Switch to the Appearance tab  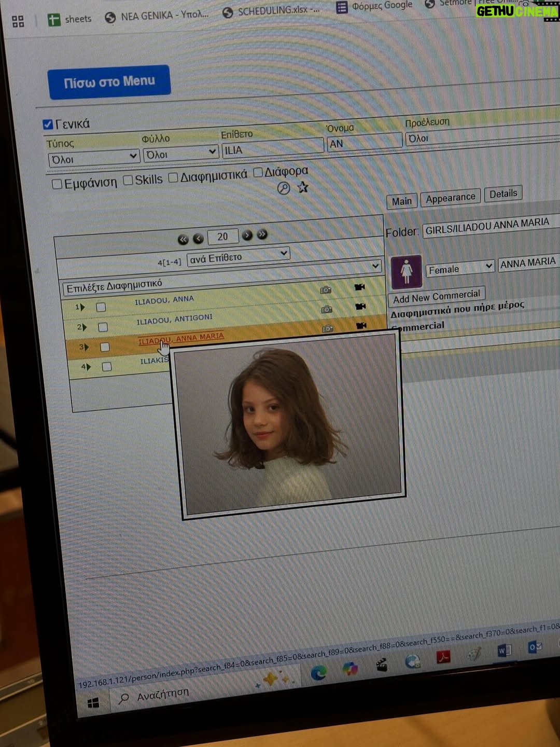click(x=451, y=198)
